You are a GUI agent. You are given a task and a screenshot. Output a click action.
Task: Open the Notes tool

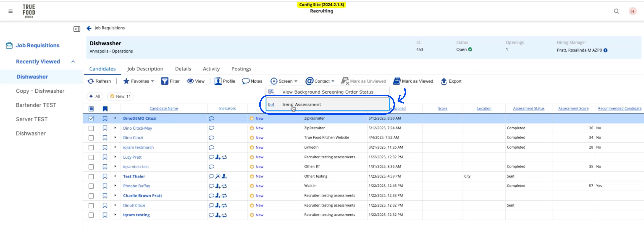(x=252, y=81)
